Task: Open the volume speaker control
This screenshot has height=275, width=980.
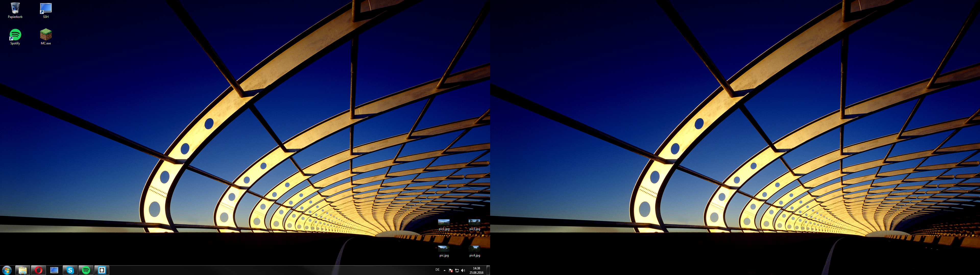Action: click(463, 270)
